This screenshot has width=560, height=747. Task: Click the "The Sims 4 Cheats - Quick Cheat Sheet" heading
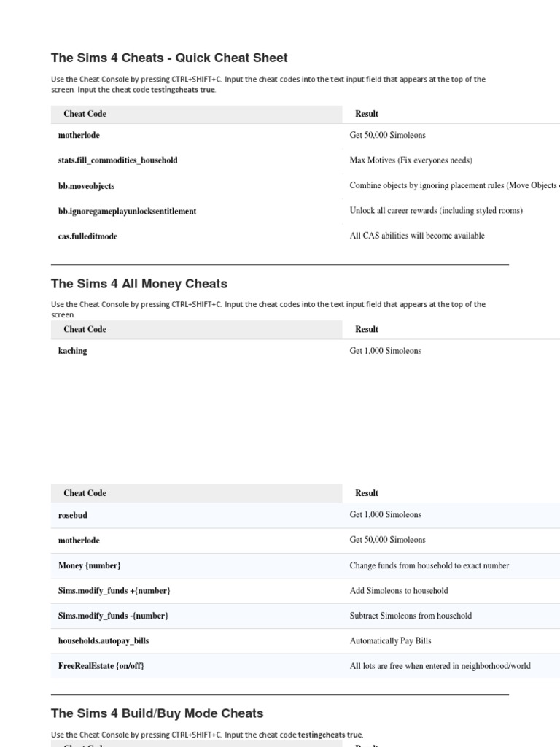click(169, 58)
